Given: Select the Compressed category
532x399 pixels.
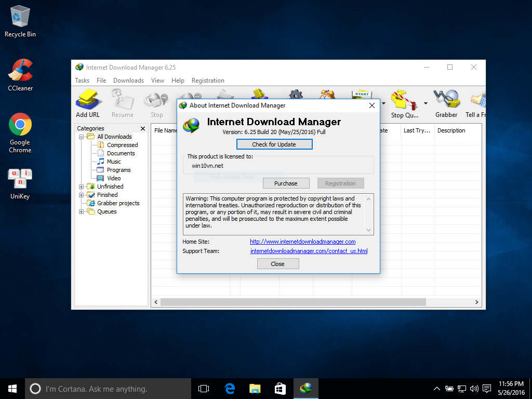Looking at the screenshot, I should click(123, 145).
